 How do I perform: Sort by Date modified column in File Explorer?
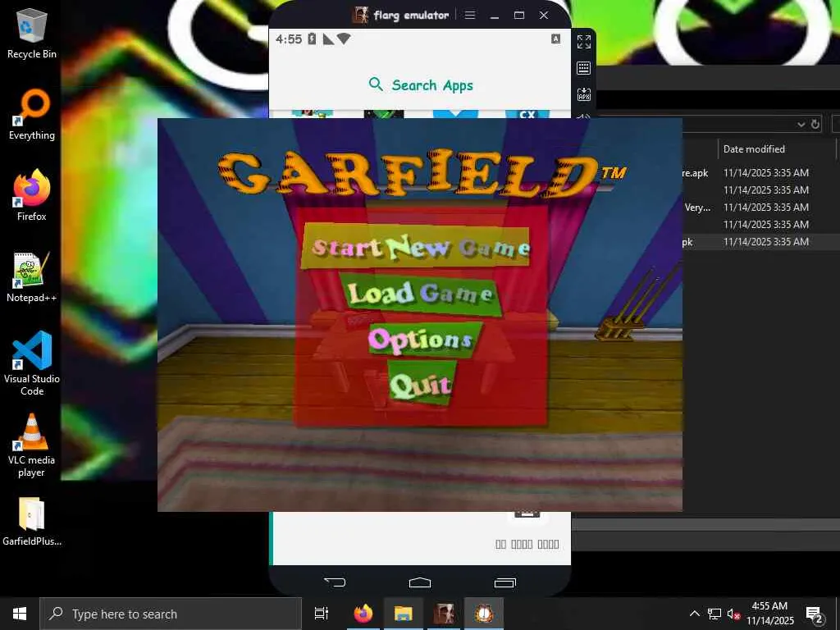pyautogui.click(x=776, y=149)
